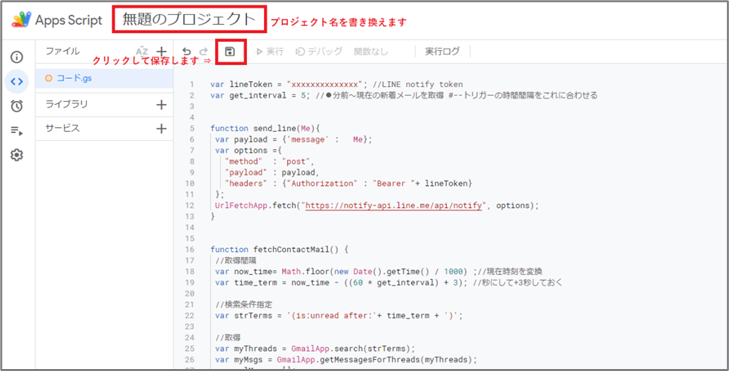The image size is (729, 371).
Task: Open the Overview info icon in sidebar
Action: [x=17, y=57]
